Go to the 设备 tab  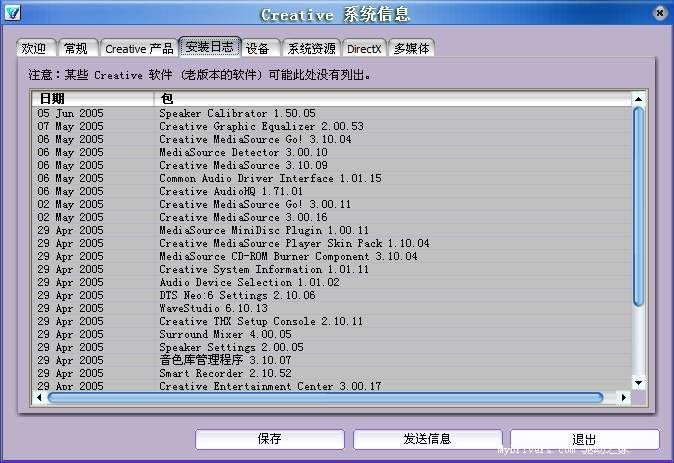260,49
